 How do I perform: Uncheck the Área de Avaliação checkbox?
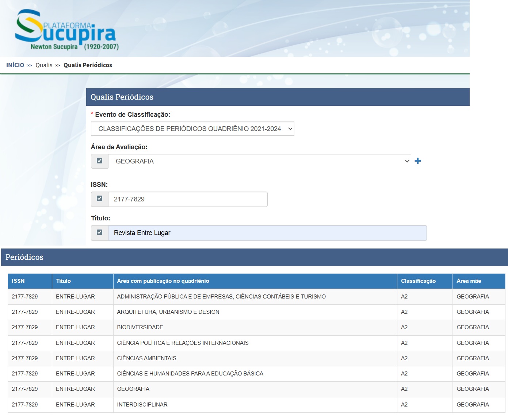(99, 161)
